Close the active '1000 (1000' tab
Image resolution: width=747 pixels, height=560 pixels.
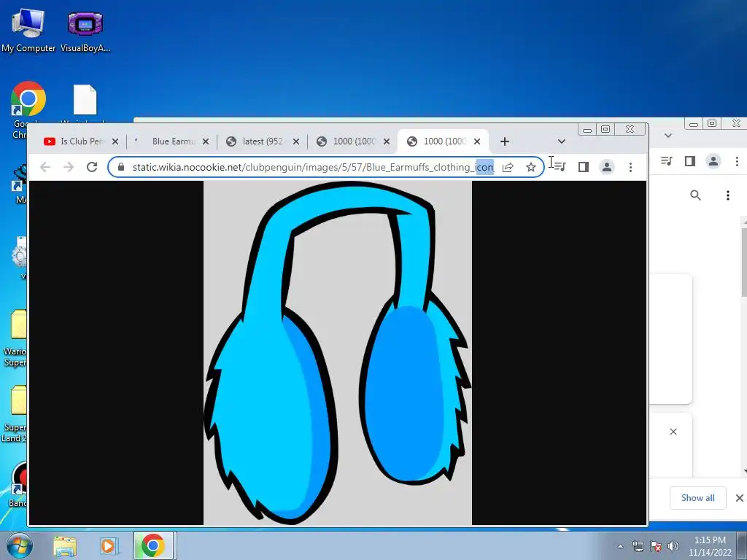[477, 141]
